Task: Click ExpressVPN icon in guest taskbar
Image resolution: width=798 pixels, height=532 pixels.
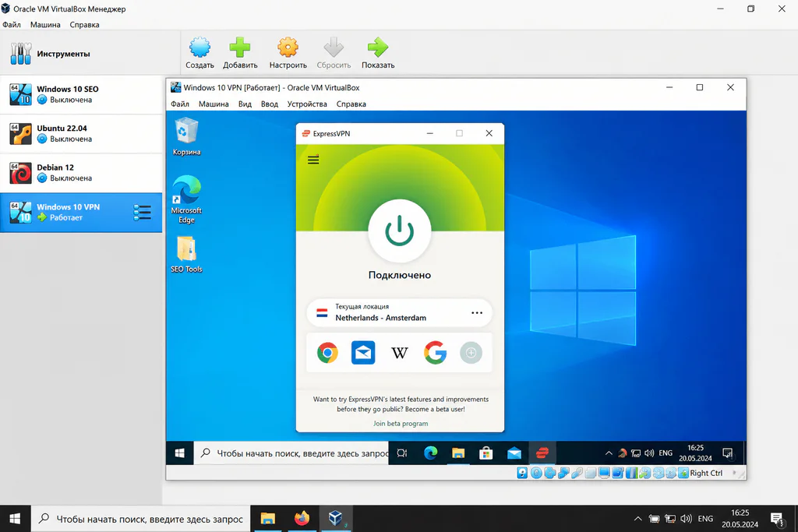Action: coord(542,453)
